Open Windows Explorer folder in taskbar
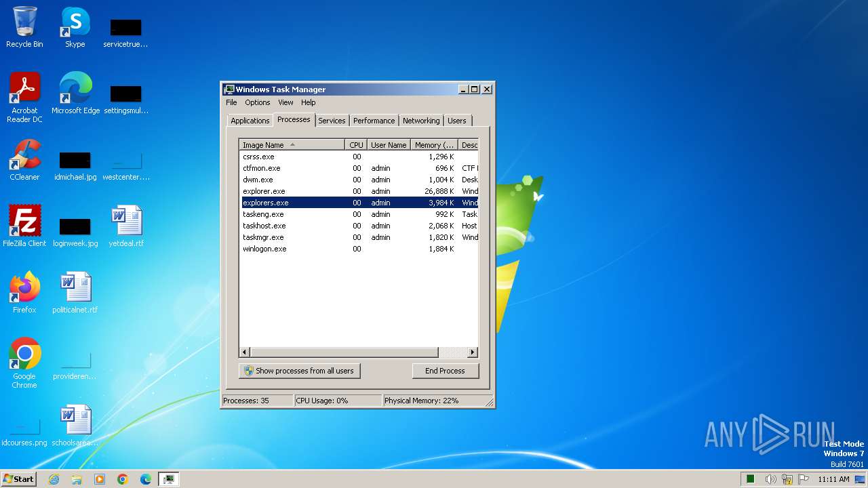This screenshot has height=488, width=868. pyautogui.click(x=77, y=479)
